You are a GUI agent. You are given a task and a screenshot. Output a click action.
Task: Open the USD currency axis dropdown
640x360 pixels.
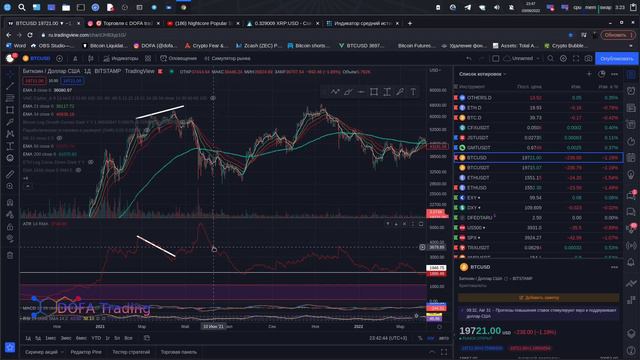[435, 70]
